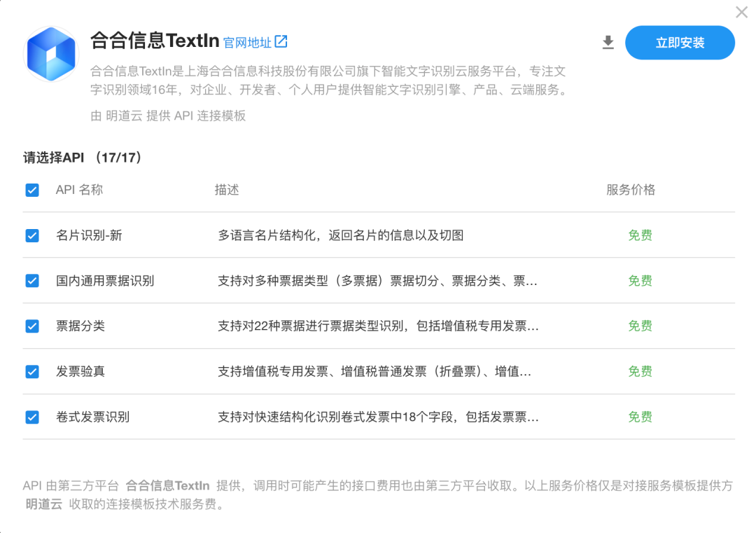Click the 免费 price of 名片识别-新

(x=640, y=235)
